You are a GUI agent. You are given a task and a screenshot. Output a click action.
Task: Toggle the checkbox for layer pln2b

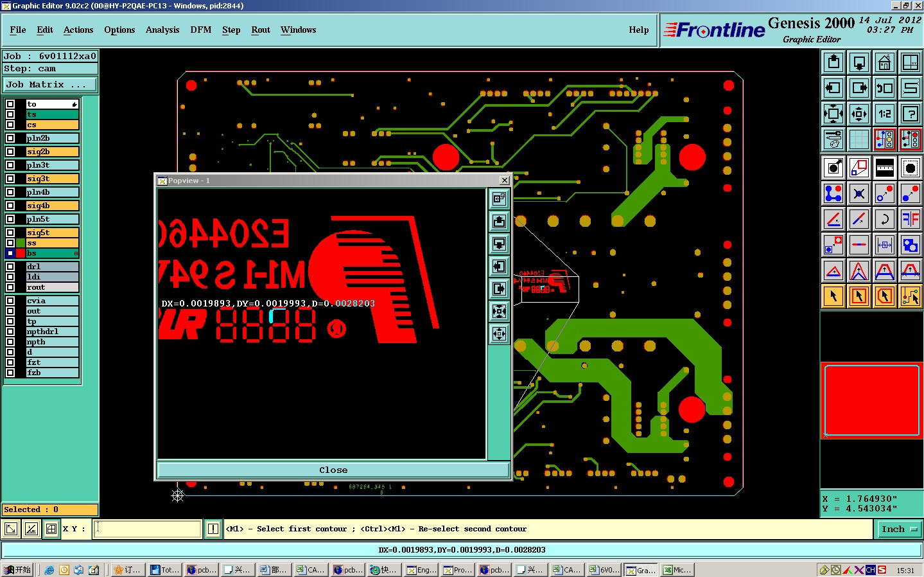click(x=10, y=138)
